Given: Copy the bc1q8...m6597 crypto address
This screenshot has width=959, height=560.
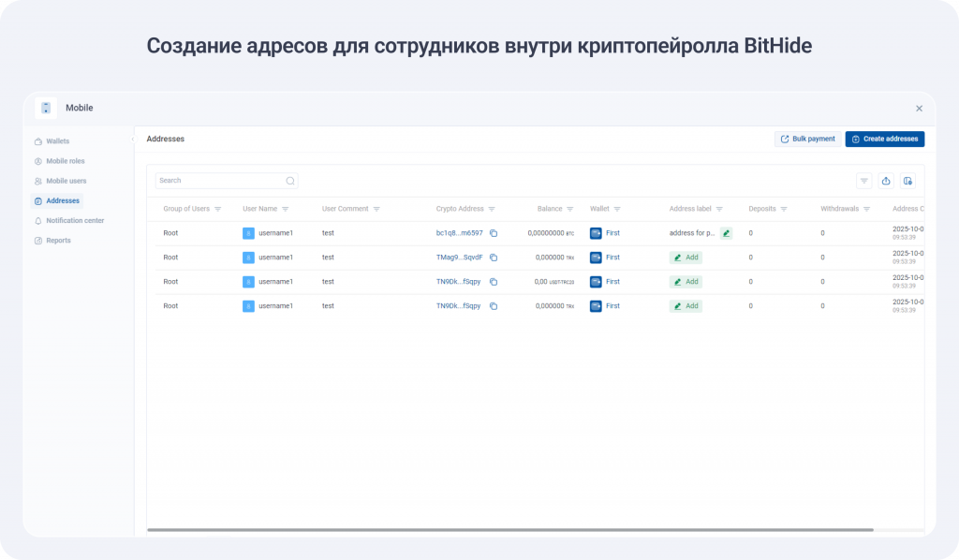Looking at the screenshot, I should (494, 233).
